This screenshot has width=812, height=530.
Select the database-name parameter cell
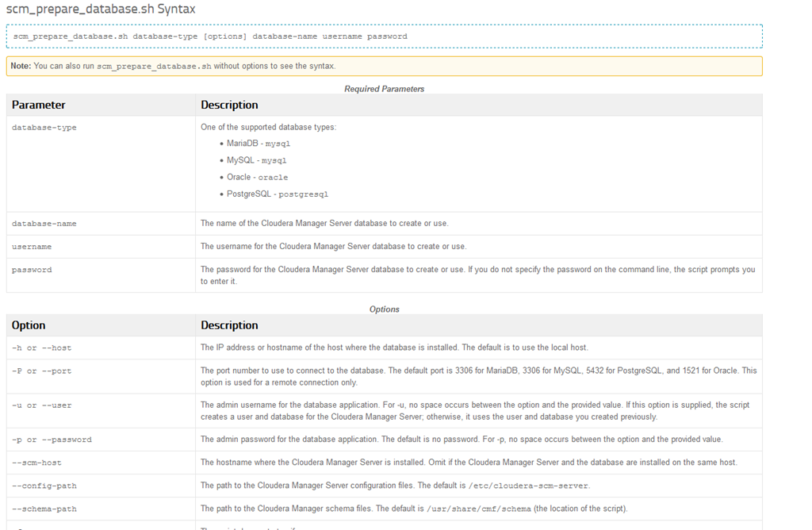click(44, 224)
